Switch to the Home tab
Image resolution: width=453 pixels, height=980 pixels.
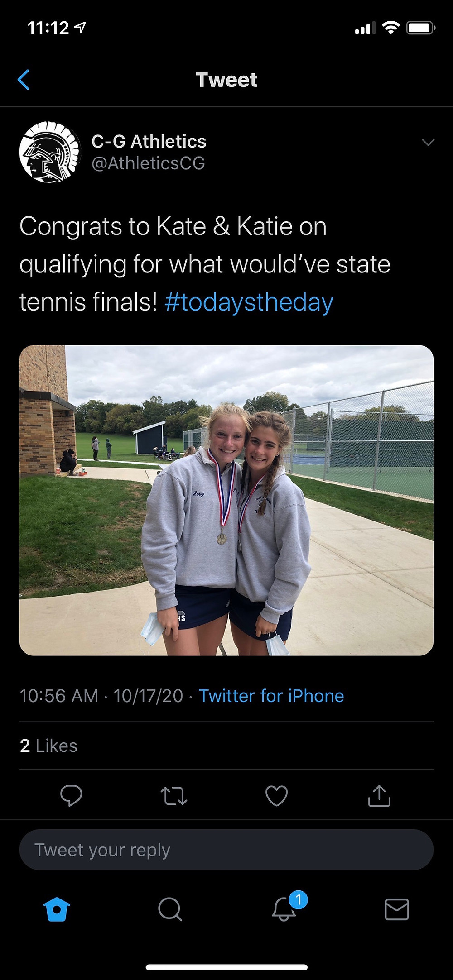(x=57, y=909)
